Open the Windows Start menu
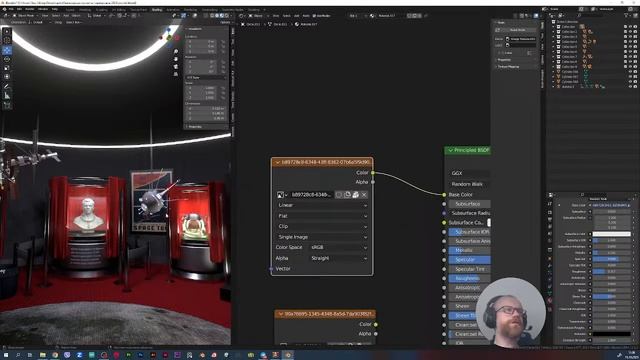This screenshot has width=640, height=360. (6, 355)
